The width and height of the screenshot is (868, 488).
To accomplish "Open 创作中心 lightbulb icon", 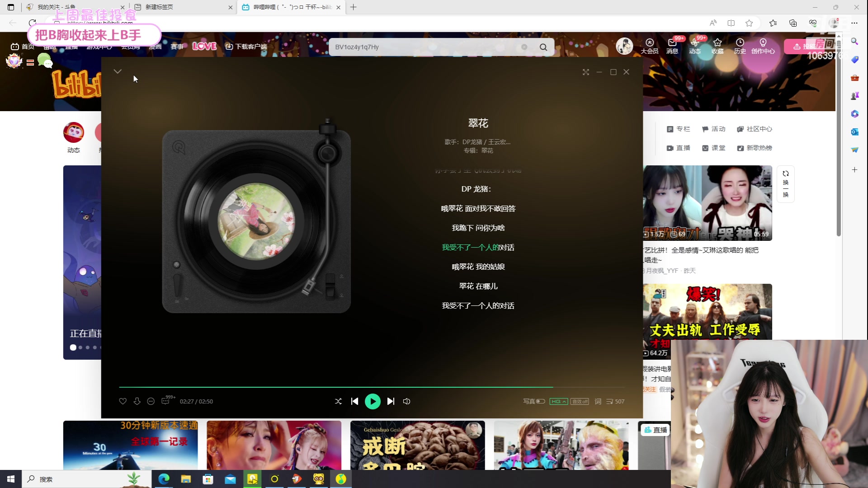I will point(763,46).
